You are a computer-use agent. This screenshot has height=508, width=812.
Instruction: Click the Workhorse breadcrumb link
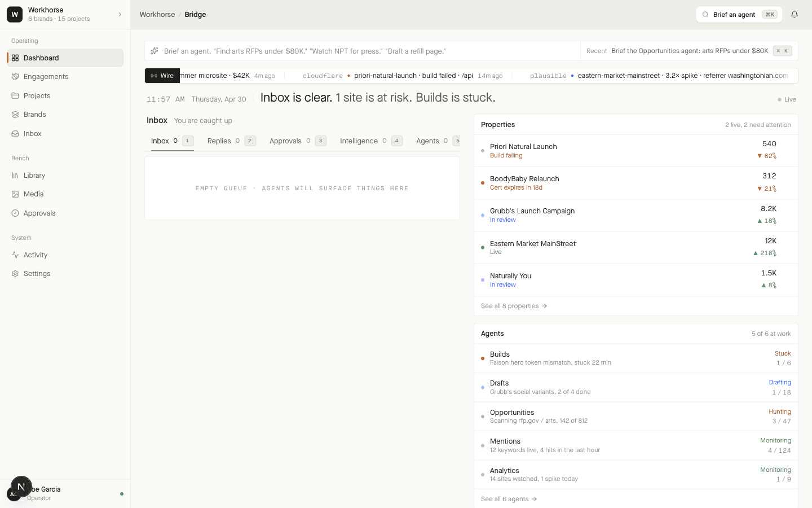(157, 15)
